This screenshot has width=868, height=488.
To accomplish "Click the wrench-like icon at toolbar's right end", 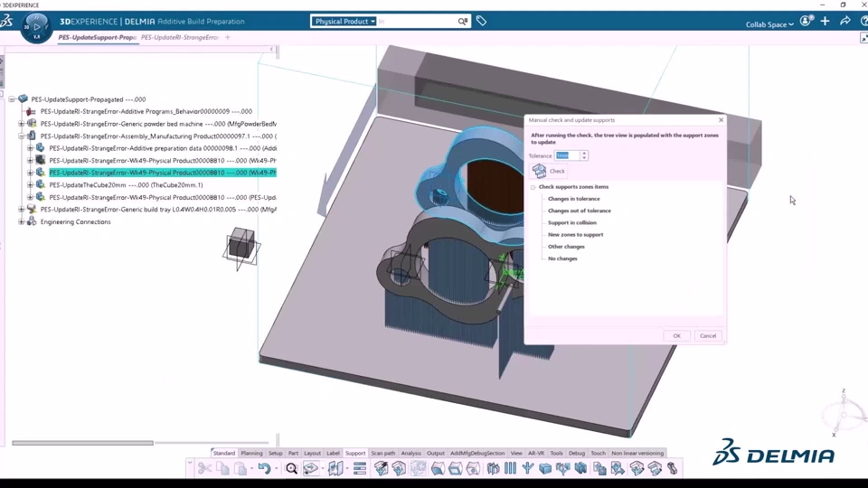I will click(673, 469).
